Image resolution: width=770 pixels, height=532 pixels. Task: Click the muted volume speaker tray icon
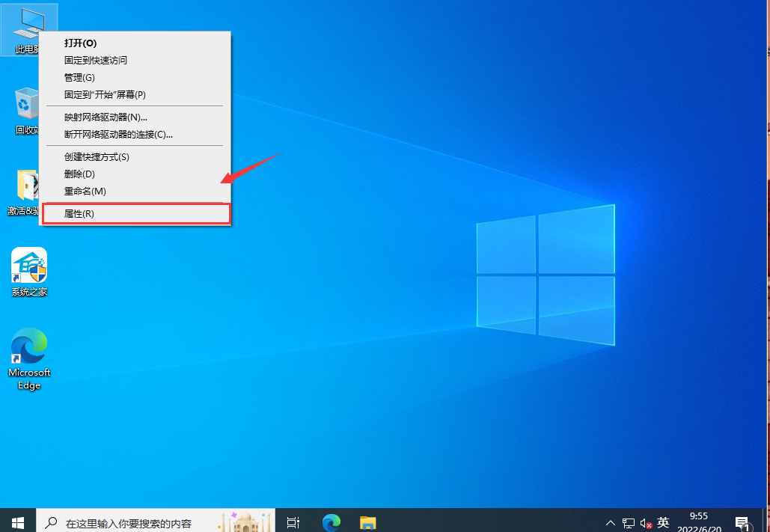tap(645, 522)
